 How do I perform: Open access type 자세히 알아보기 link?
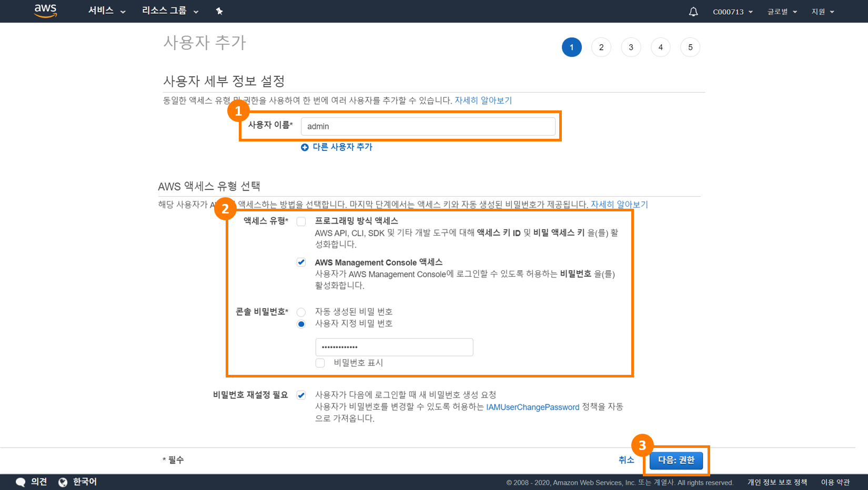(x=619, y=205)
